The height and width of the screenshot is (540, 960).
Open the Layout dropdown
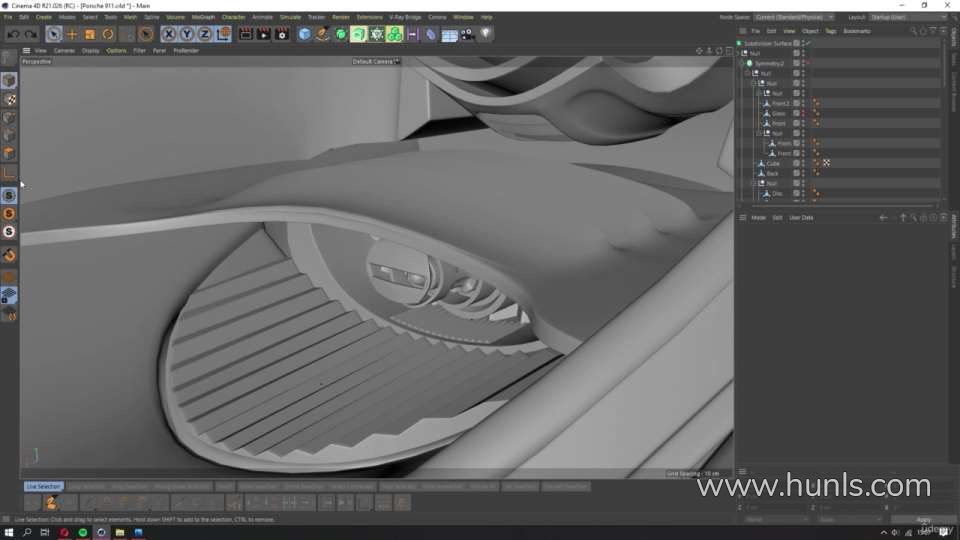[907, 17]
